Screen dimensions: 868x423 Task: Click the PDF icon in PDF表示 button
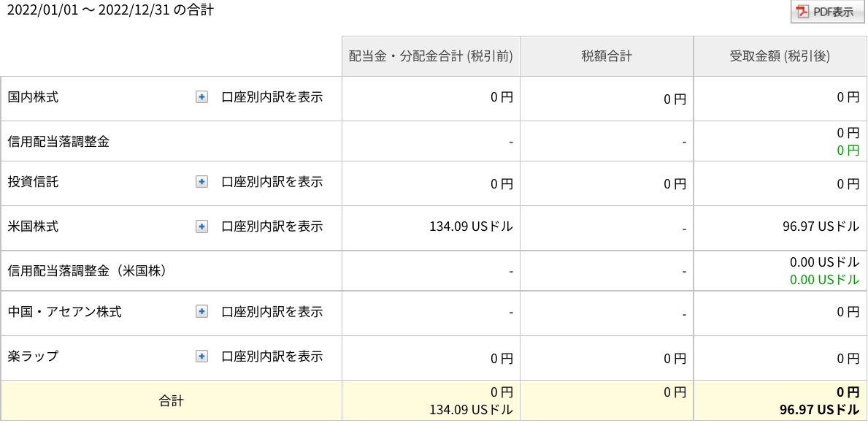pyautogui.click(x=801, y=12)
